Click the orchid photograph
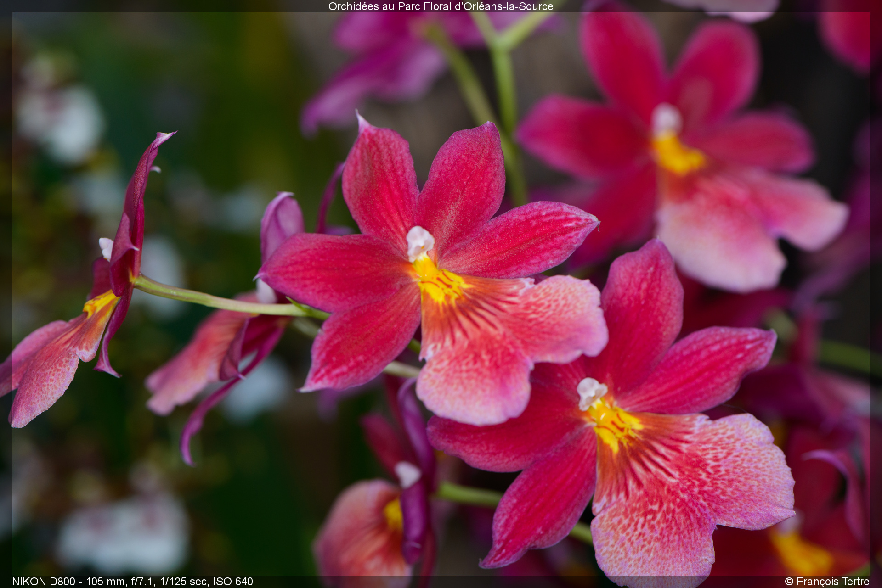 441,294
